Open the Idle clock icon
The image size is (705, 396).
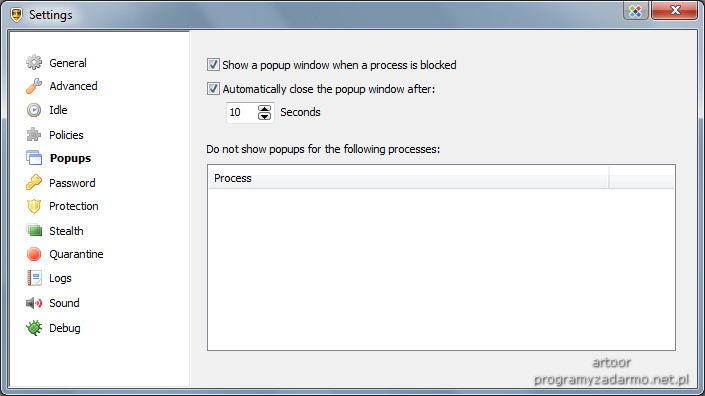[34, 110]
